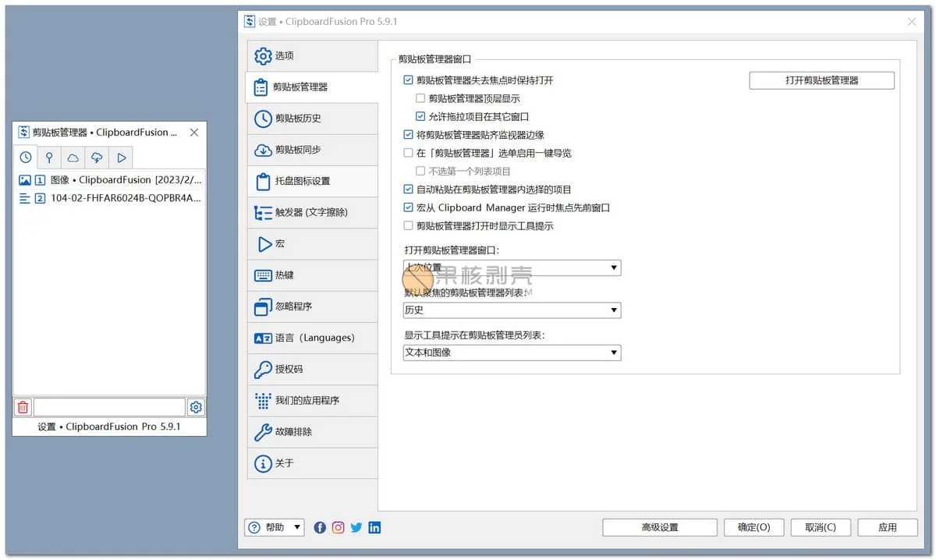
Task: Click the Facebook icon at the bottom
Action: tap(319, 527)
